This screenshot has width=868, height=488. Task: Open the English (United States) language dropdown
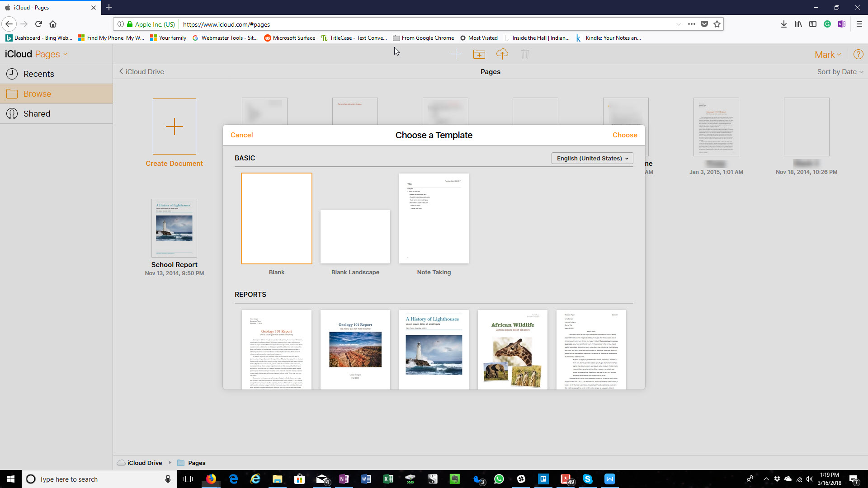(592, 158)
